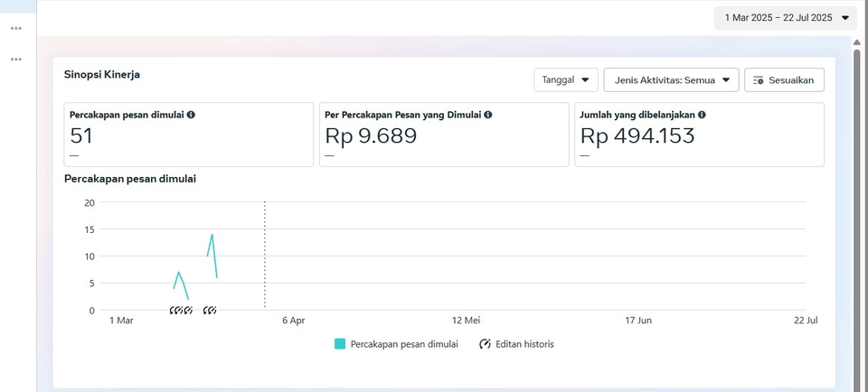The height and width of the screenshot is (392, 868).
Task: Click the sliders icon on Sesuaikan button
Action: [759, 80]
